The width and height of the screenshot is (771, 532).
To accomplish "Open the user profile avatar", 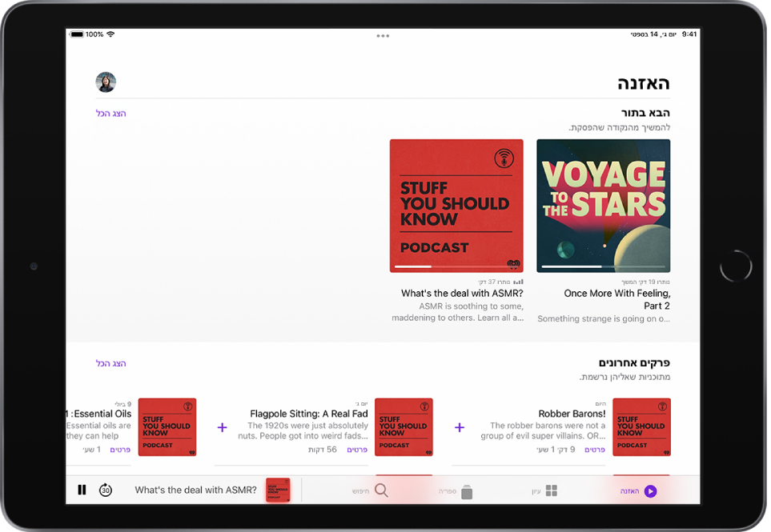I will [106, 82].
